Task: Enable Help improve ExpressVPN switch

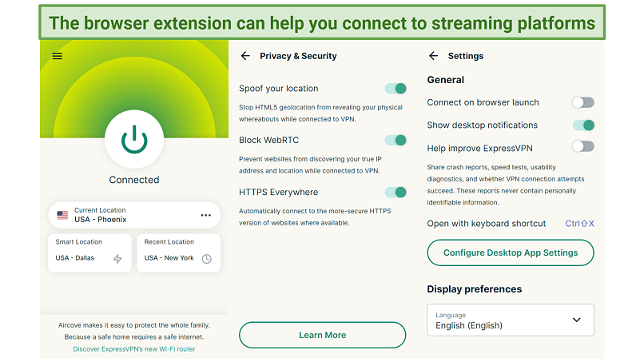Action: pyautogui.click(x=583, y=146)
